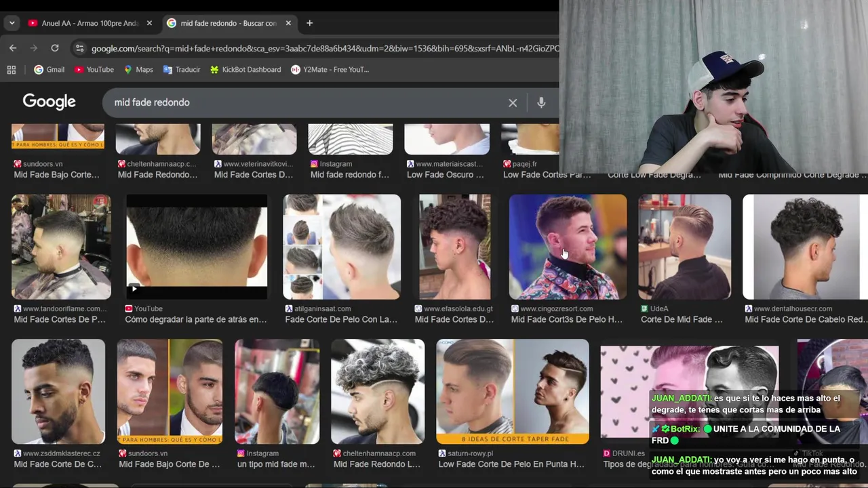
Task: Click DRUNI.es source text
Action: pos(629,453)
